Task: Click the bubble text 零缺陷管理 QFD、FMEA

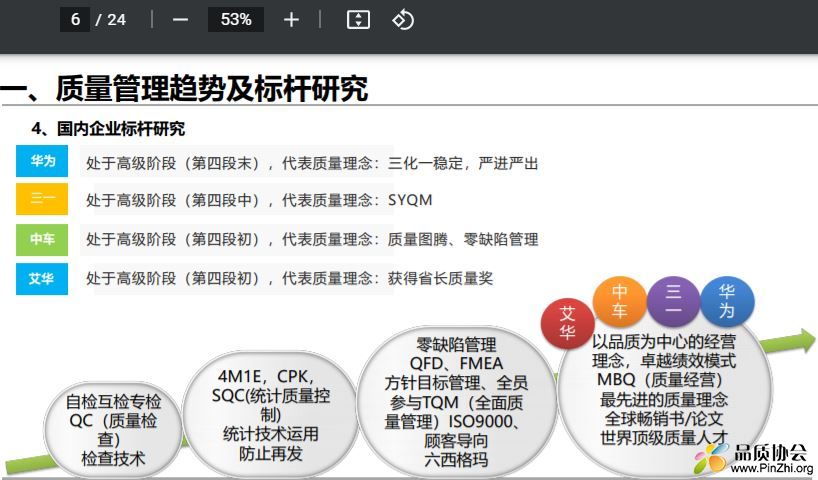Action: pos(456,354)
